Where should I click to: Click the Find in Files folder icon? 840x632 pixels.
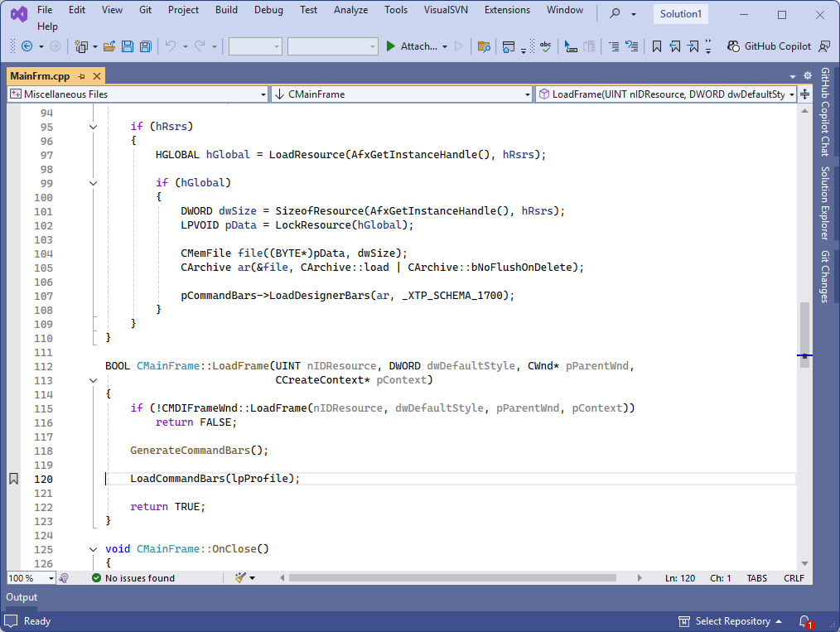(484, 46)
